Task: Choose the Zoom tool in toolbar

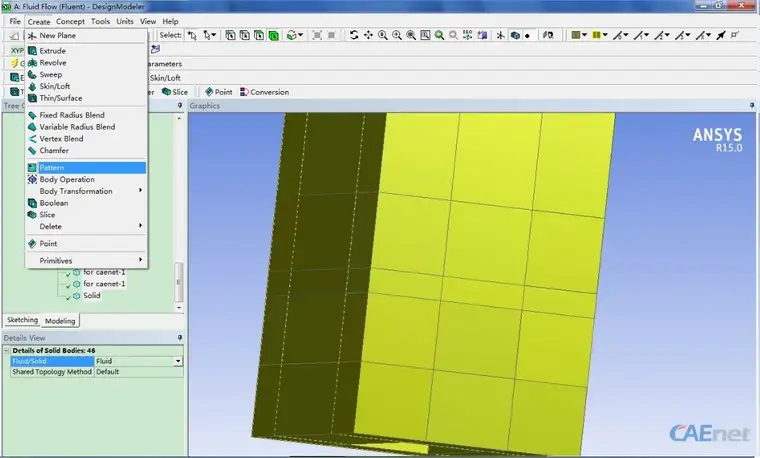Action: pyautogui.click(x=382, y=35)
